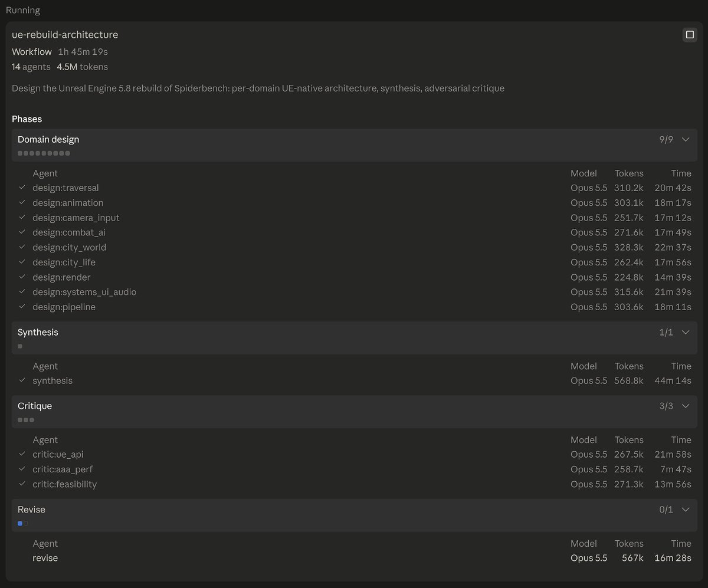Screen dimensions: 708x588
Task: Click the ue-rebuild-architecture workflow title
Action: (65, 35)
